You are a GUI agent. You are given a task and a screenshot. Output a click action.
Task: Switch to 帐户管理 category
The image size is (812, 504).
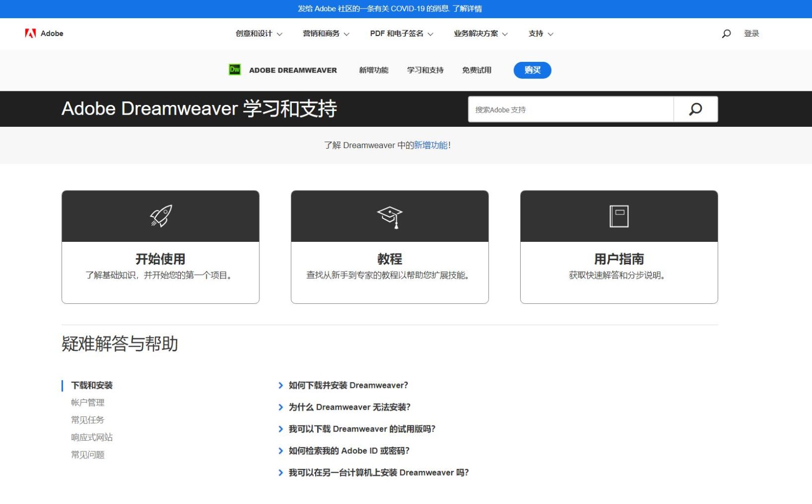88,403
